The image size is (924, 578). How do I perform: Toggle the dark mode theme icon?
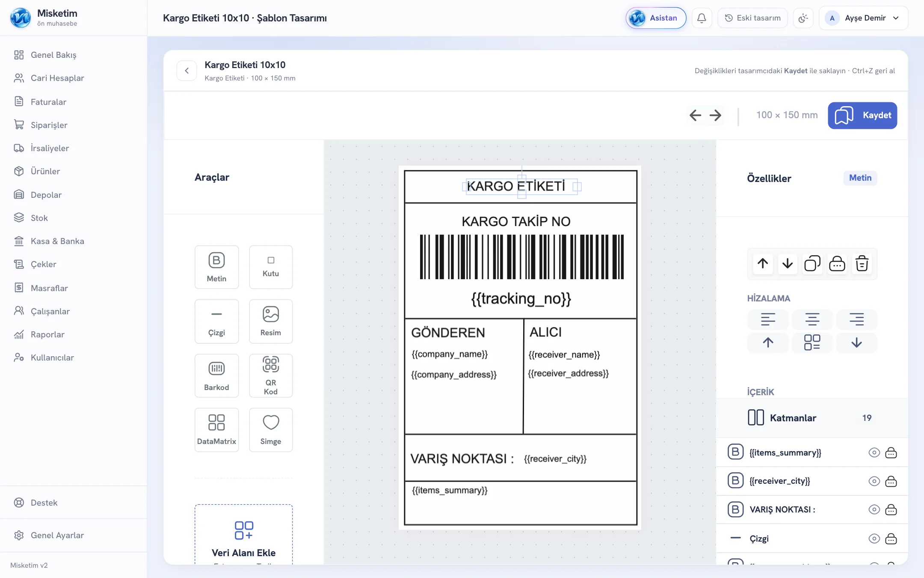(x=803, y=18)
